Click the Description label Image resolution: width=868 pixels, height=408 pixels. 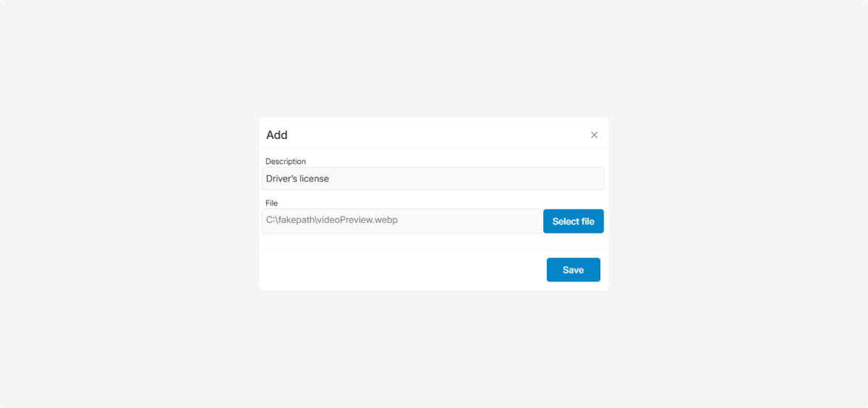click(x=286, y=161)
